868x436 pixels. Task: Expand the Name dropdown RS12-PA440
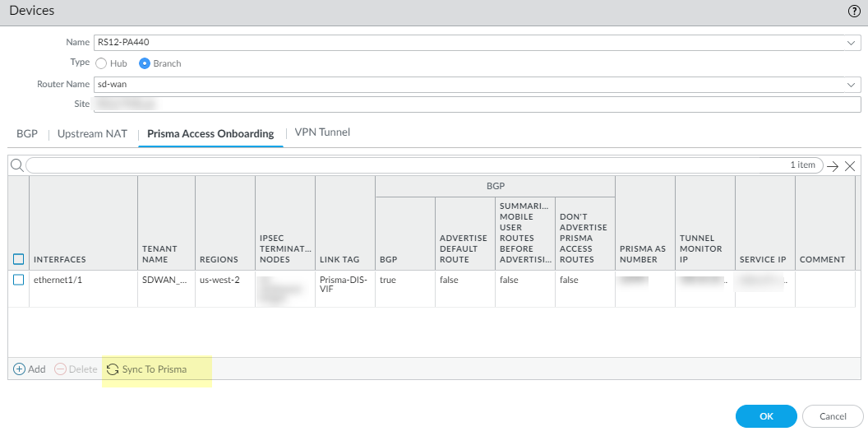pyautogui.click(x=851, y=42)
